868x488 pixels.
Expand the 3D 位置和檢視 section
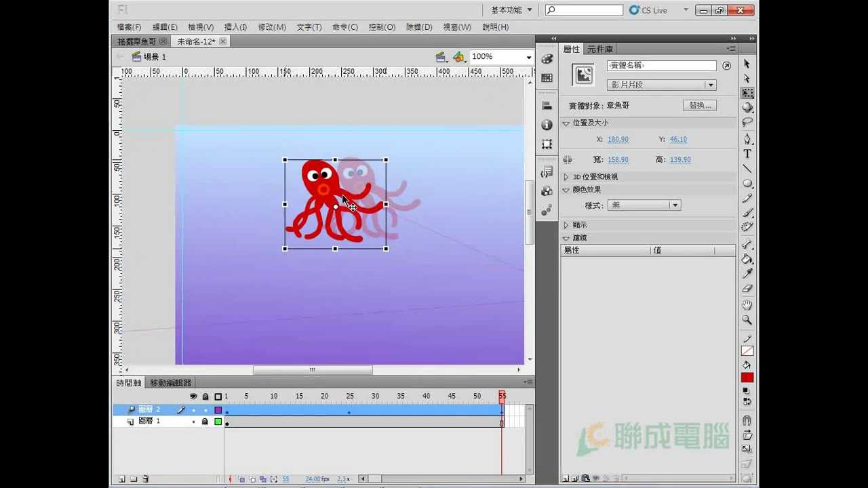coord(566,177)
